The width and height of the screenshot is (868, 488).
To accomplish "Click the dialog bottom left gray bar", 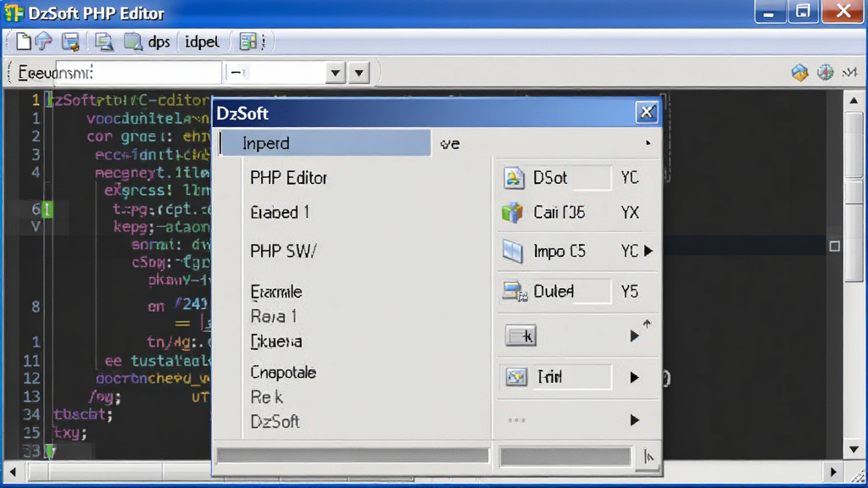I will coord(353,455).
